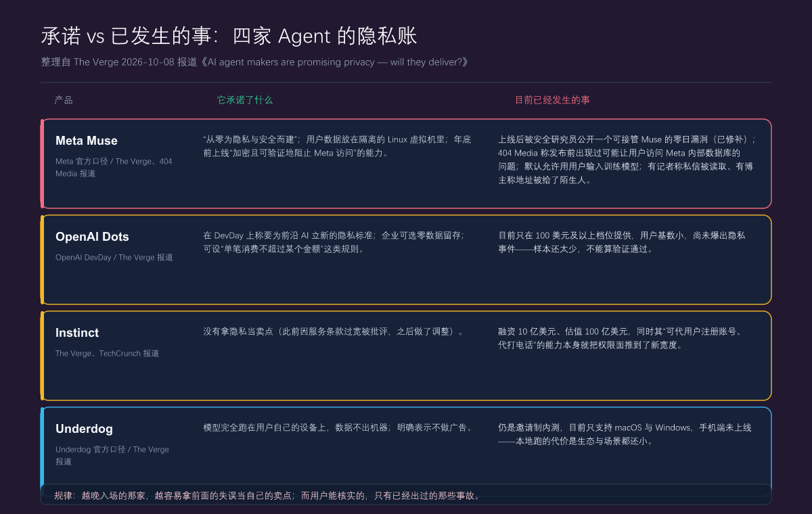Click Meta Muse promise text about Linux 虚拟机
This screenshot has width=812, height=514.
(x=337, y=146)
